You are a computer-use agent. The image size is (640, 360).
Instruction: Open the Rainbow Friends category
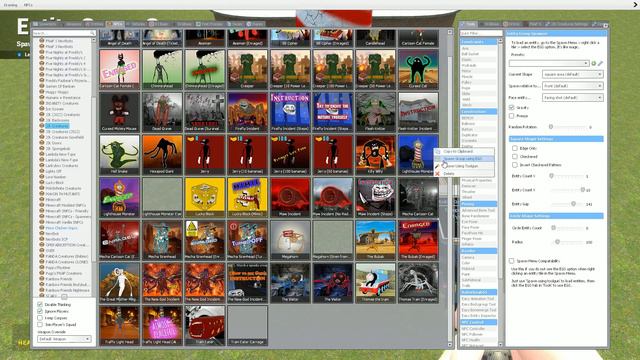[x=59, y=279]
